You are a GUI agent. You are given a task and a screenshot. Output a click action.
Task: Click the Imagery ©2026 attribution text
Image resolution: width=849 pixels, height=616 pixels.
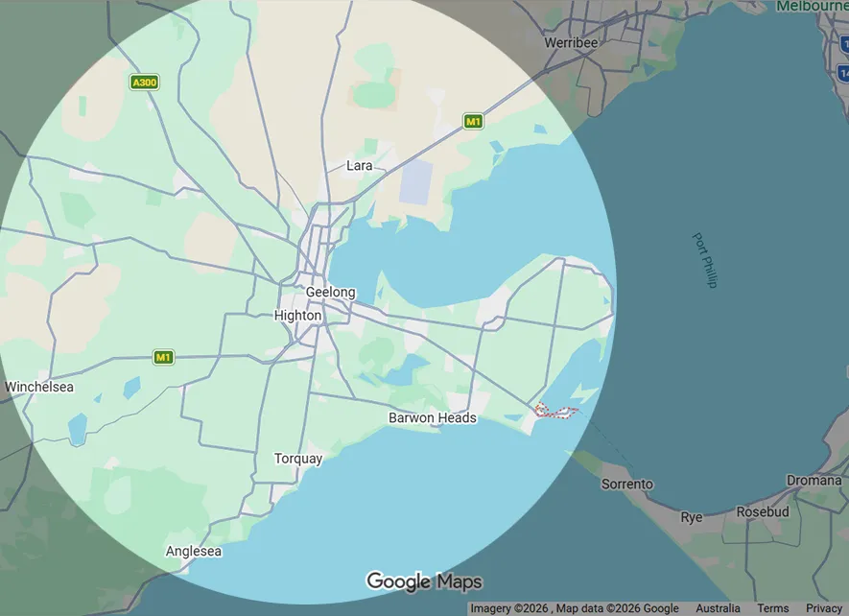(509, 608)
